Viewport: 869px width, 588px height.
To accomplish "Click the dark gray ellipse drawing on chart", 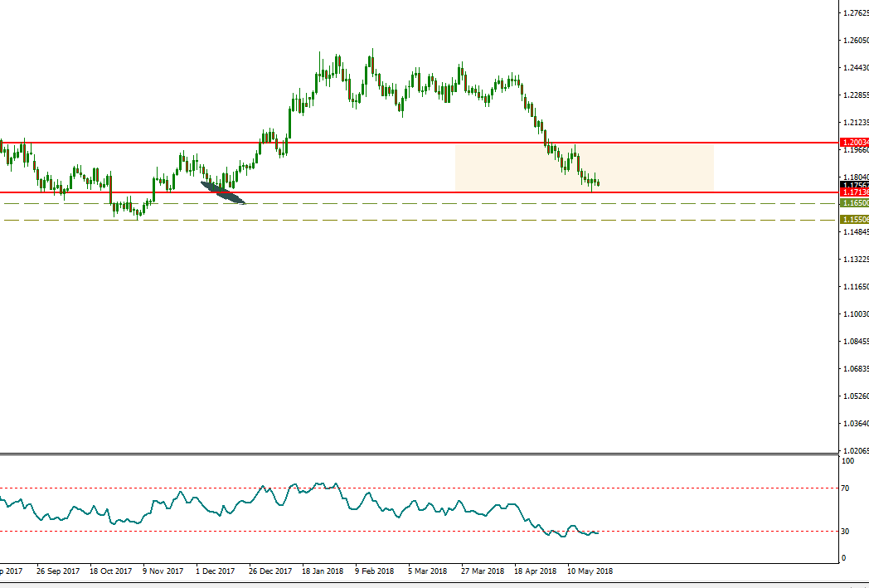I will (x=222, y=192).
